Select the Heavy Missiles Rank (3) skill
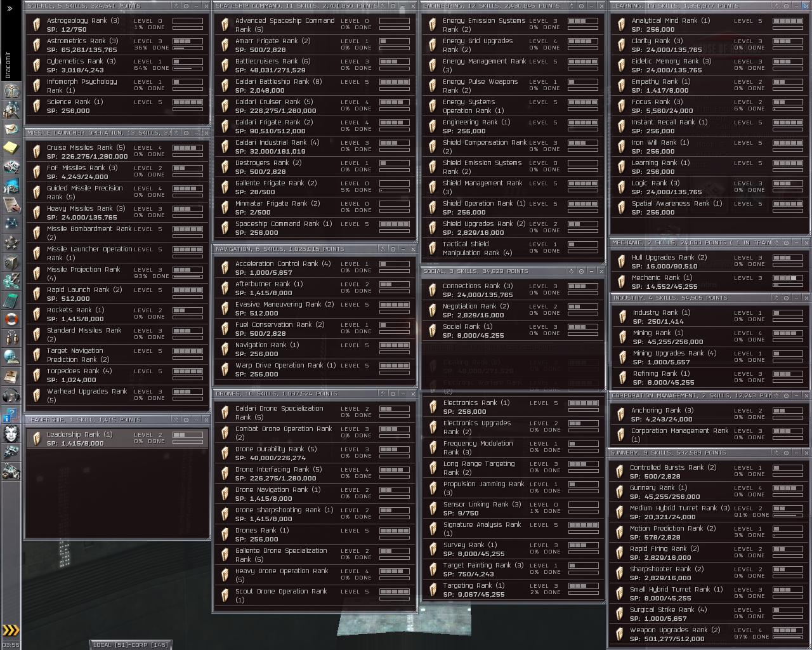This screenshot has width=812, height=650. (x=117, y=213)
